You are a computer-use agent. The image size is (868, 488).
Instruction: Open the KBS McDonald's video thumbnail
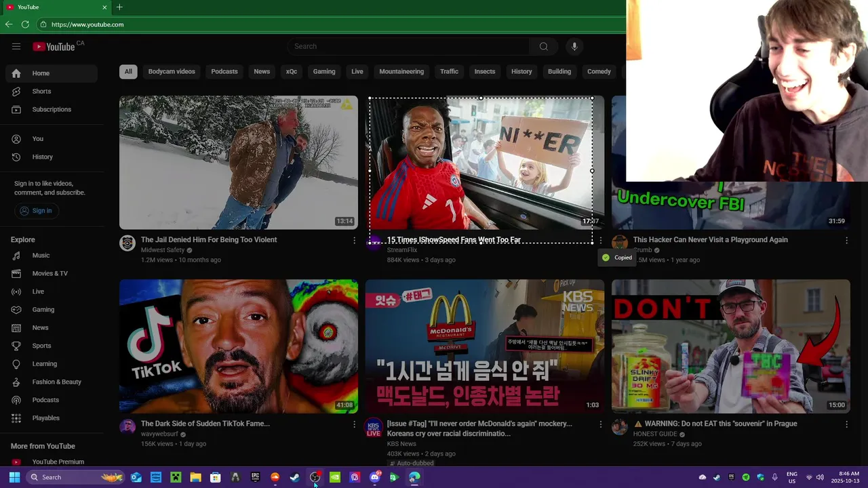click(x=485, y=346)
